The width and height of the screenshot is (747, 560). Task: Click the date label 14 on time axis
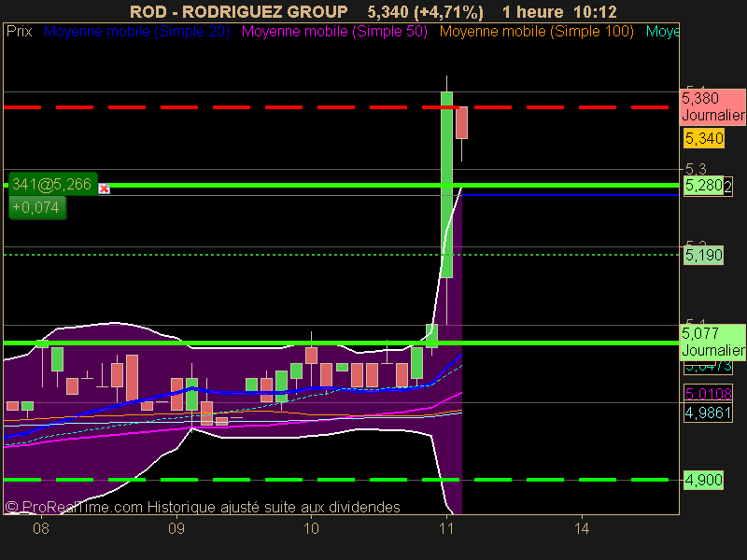pyautogui.click(x=582, y=528)
